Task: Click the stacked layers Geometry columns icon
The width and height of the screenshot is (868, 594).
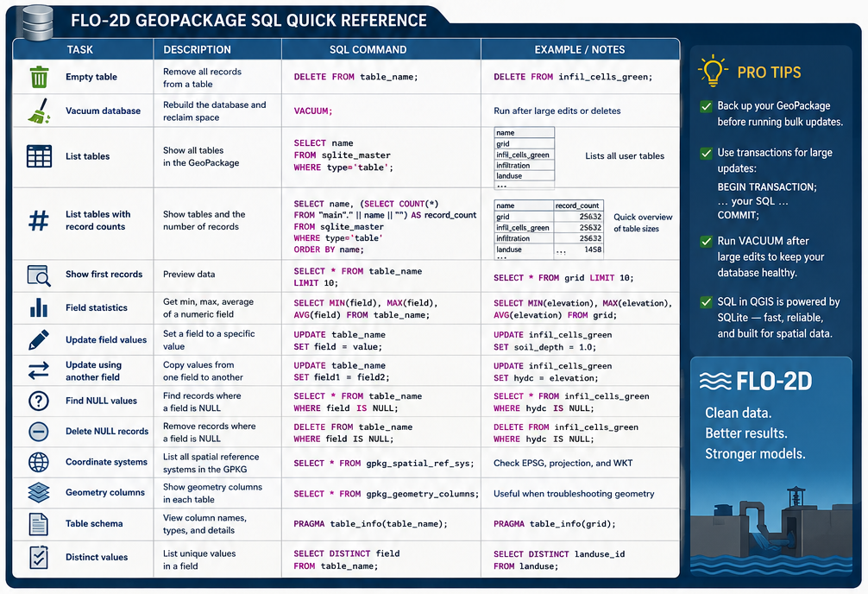Action: (x=39, y=493)
